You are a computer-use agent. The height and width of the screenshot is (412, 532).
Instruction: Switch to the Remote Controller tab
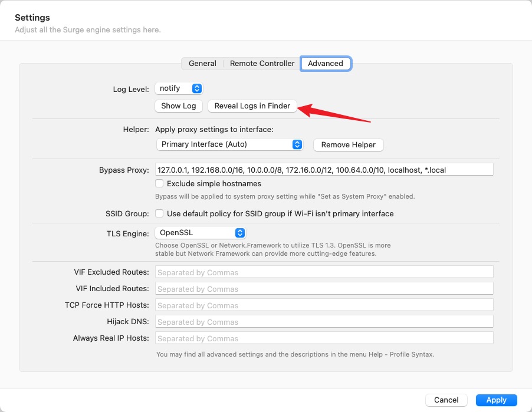[262, 64]
